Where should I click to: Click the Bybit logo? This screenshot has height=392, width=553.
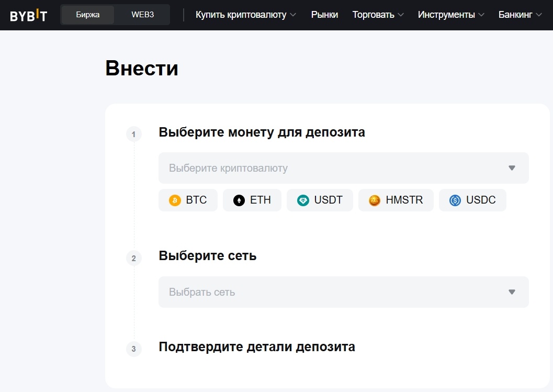point(29,15)
